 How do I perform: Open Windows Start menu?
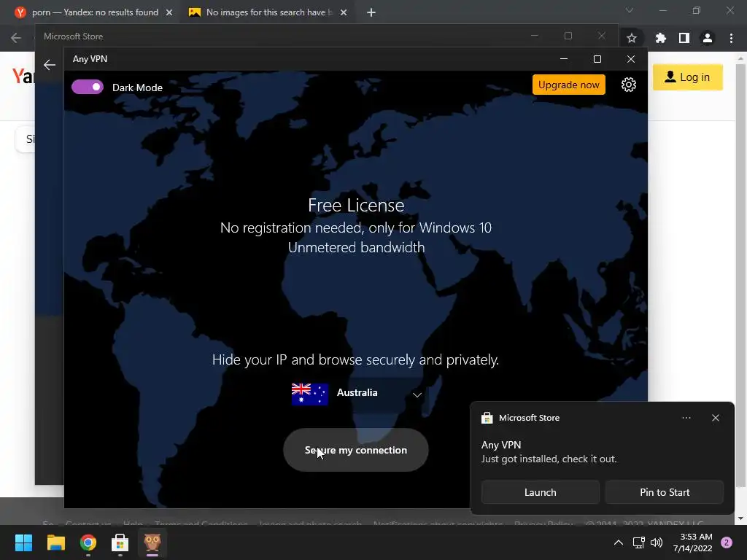click(23, 542)
